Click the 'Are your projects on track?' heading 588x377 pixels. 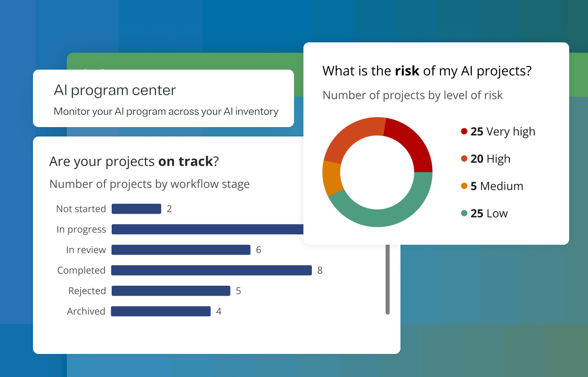coord(134,161)
